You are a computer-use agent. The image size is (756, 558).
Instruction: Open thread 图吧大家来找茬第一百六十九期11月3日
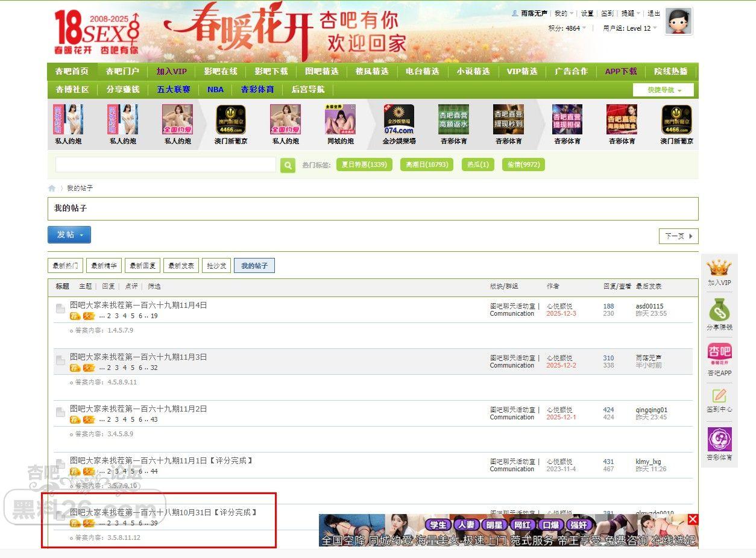tap(139, 357)
